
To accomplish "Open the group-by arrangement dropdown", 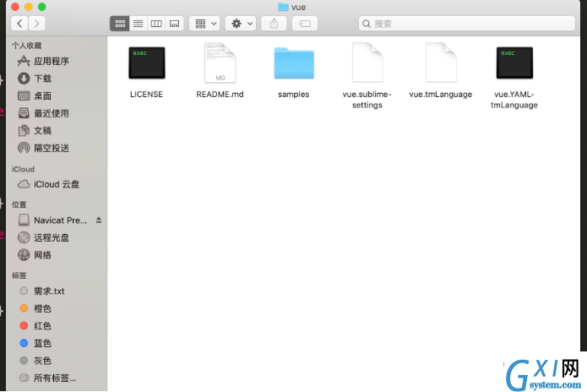I will click(204, 24).
